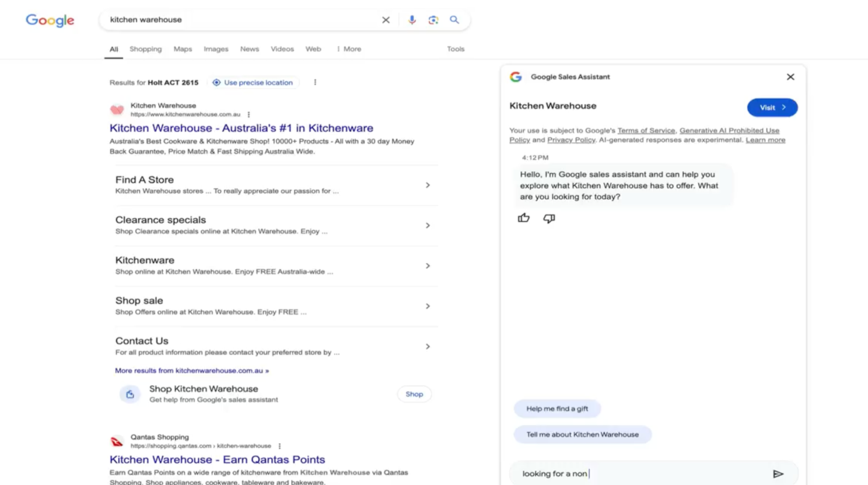Click the blue Visit button
868x485 pixels.
(772, 107)
